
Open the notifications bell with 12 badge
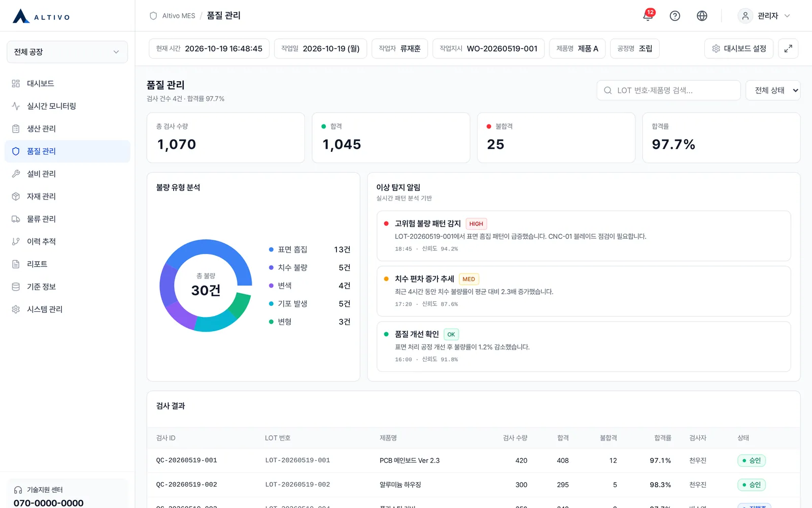(x=648, y=16)
